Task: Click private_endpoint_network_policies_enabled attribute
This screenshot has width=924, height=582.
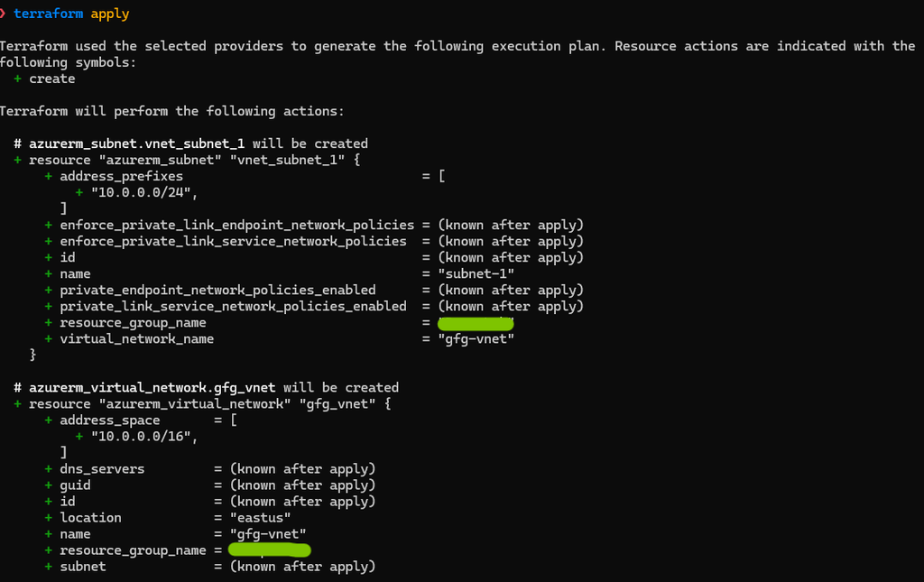Action: click(x=217, y=290)
